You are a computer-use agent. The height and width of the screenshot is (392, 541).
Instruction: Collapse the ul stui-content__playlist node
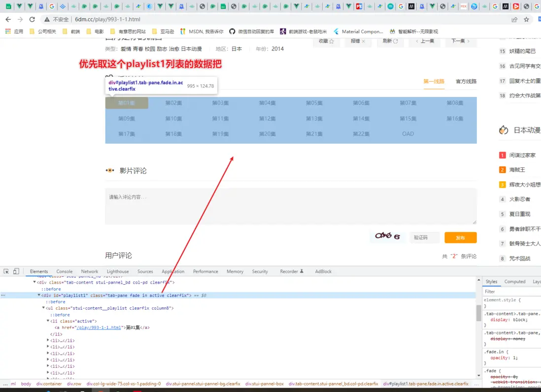coord(43,308)
